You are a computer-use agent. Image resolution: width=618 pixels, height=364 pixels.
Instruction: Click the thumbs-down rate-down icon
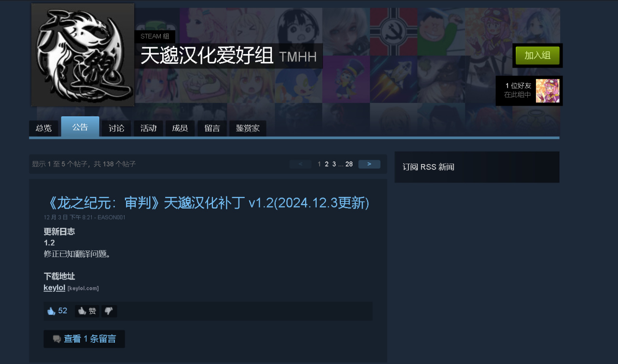[x=109, y=311]
